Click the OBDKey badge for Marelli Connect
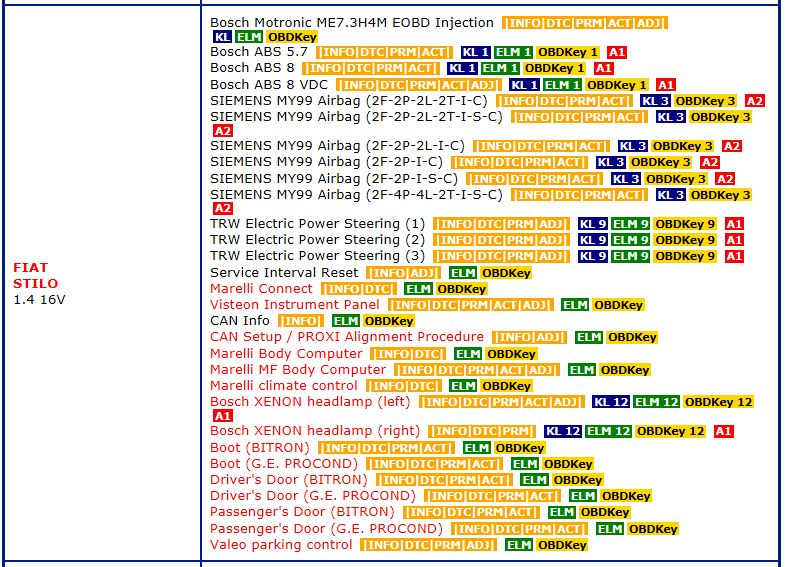 461,289
